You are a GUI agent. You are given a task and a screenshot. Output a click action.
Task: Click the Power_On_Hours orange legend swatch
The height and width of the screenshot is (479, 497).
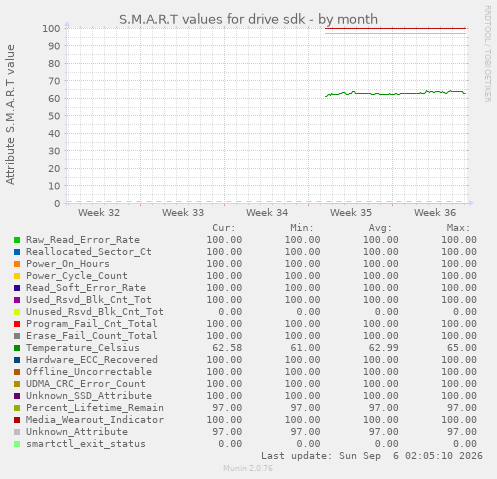[x=17, y=264]
